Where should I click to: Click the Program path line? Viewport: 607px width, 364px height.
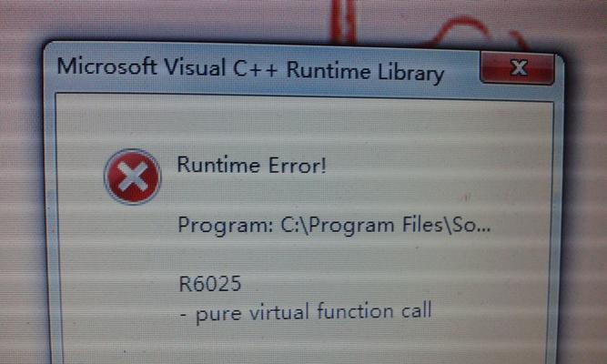tap(334, 225)
